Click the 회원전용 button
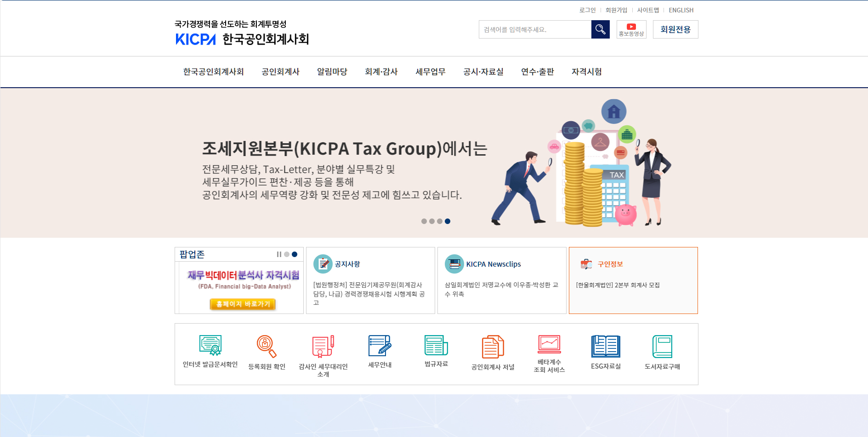The width and height of the screenshot is (868, 437). [x=675, y=29]
